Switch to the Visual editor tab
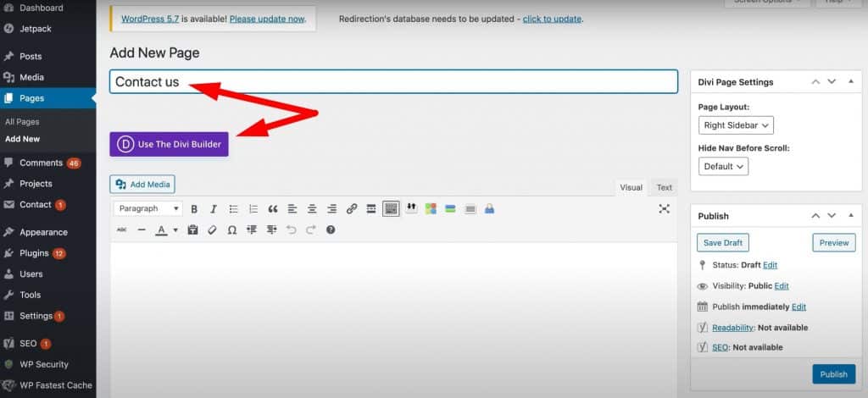Image resolution: width=868 pixels, height=398 pixels. pos(631,188)
